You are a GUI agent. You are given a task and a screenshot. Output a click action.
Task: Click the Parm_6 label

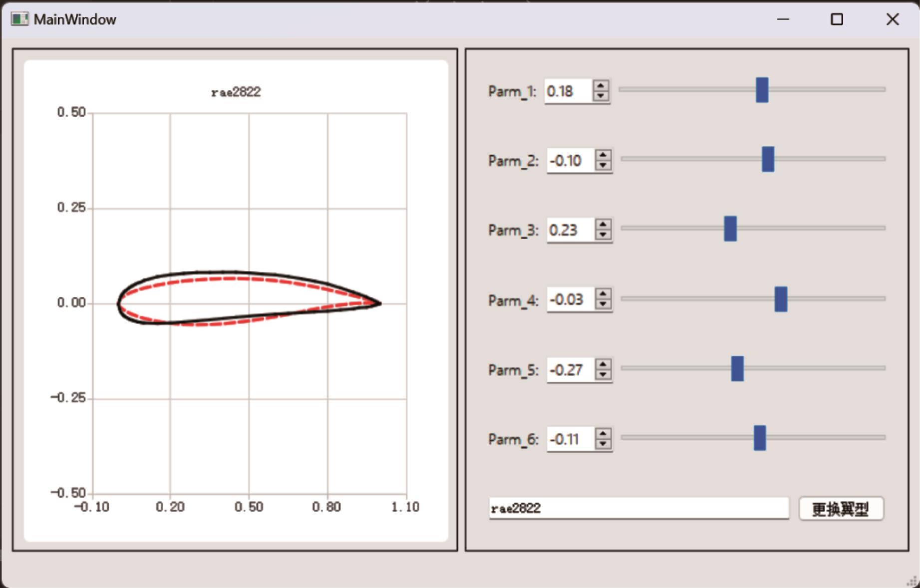[x=513, y=440]
